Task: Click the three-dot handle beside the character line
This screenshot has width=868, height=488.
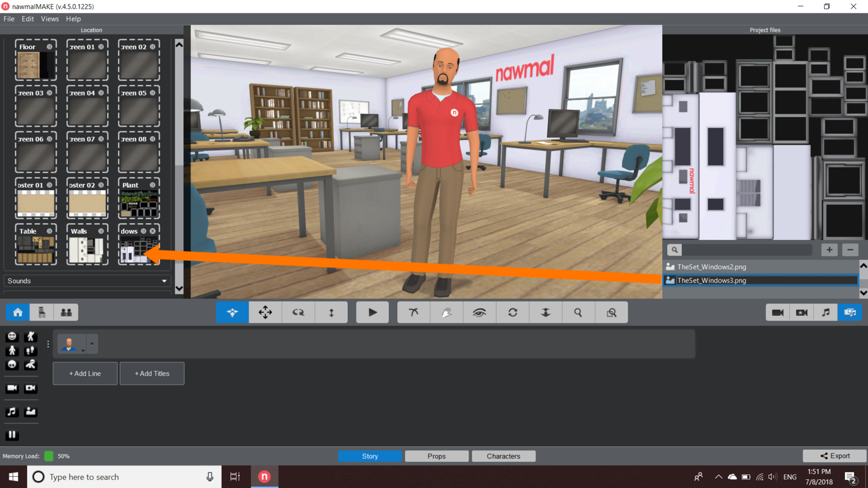Action: click(48, 344)
